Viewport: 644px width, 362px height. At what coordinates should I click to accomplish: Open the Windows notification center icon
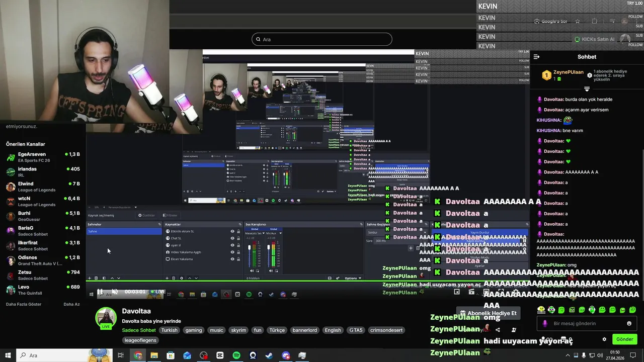[633, 355]
